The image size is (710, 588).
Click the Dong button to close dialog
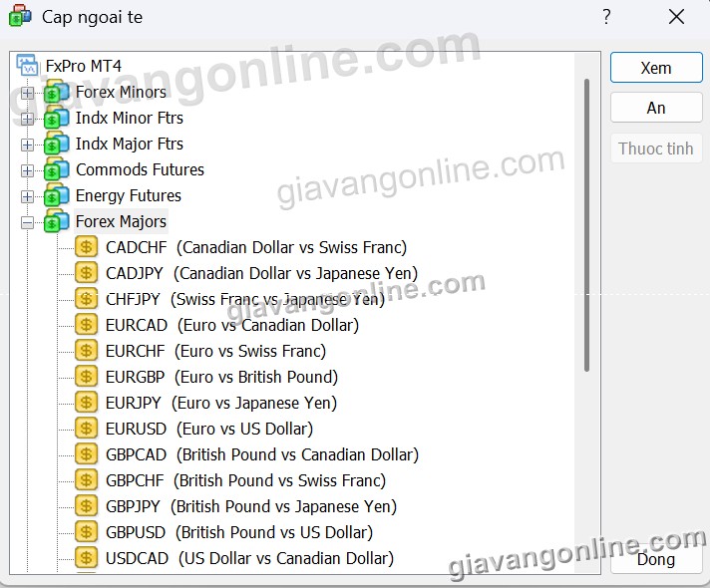[655, 559]
